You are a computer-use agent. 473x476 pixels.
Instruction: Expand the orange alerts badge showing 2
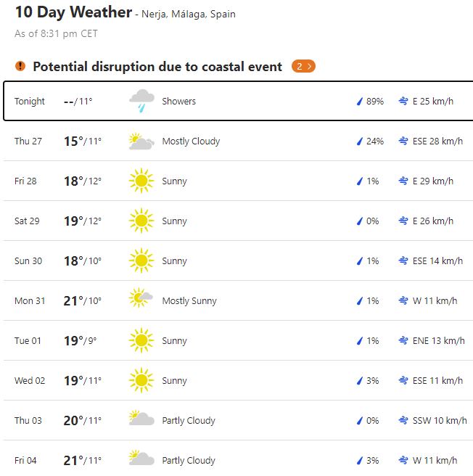coord(304,67)
